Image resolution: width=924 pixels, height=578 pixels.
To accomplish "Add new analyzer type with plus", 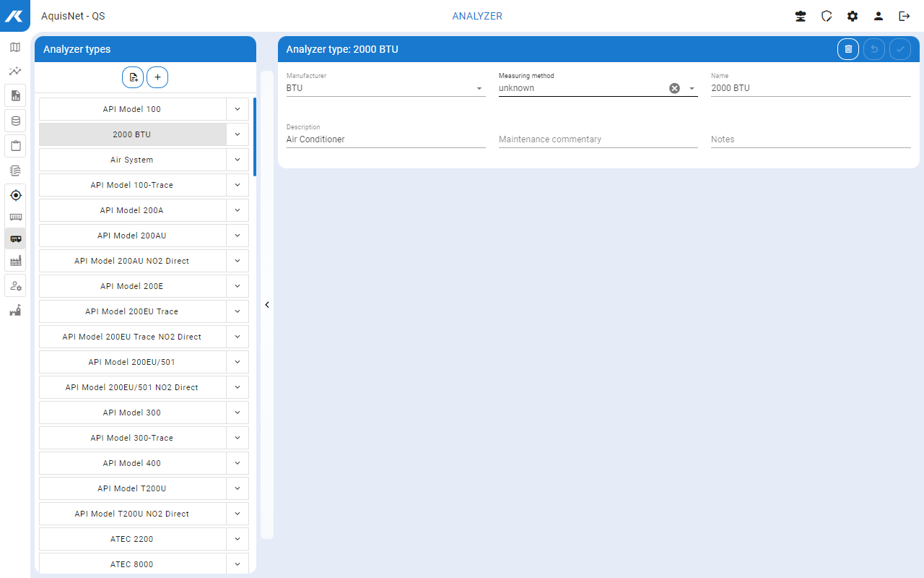I will [x=157, y=77].
